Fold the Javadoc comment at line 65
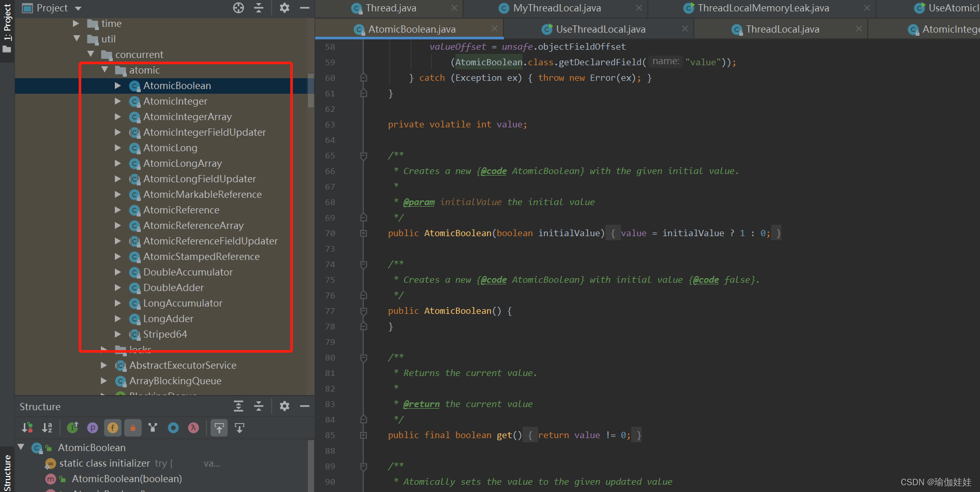This screenshot has height=492, width=980. click(x=364, y=156)
